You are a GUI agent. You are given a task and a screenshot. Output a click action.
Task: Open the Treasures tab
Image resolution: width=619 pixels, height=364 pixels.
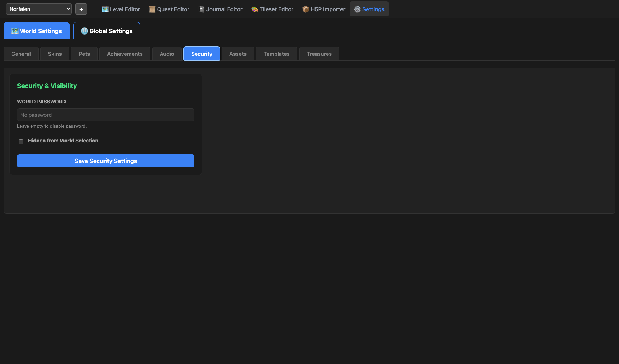click(x=319, y=54)
